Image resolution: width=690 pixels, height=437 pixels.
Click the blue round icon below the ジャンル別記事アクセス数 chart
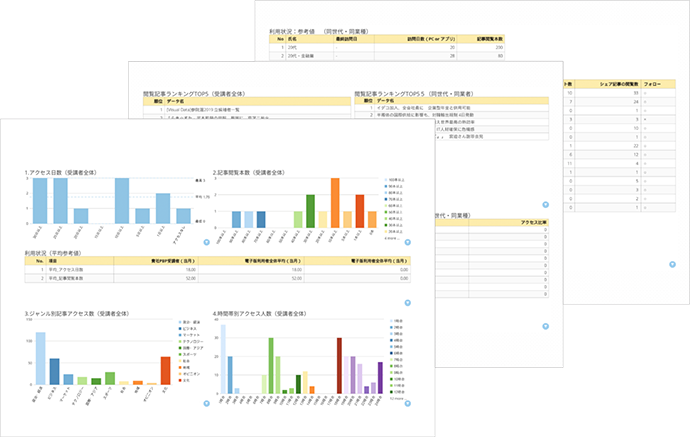[205, 403]
